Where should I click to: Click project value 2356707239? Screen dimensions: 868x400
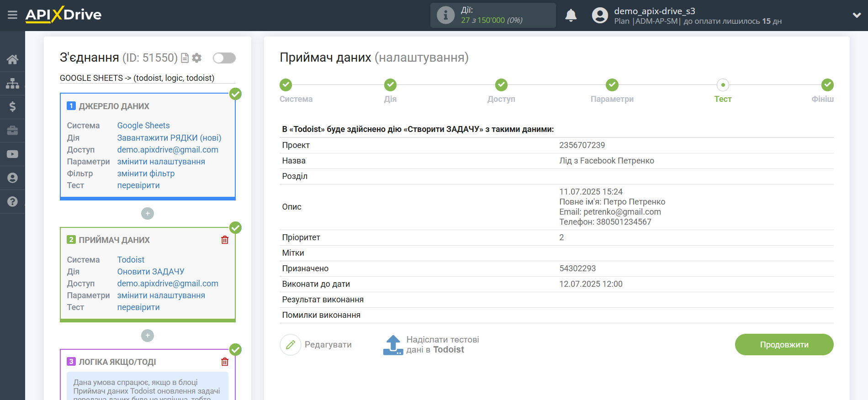[582, 145]
